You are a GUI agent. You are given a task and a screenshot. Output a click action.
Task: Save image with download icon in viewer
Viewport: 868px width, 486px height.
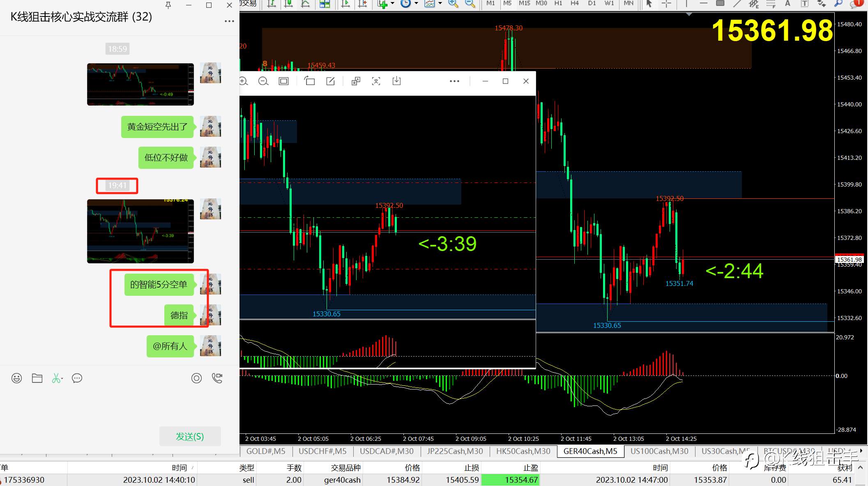point(396,81)
